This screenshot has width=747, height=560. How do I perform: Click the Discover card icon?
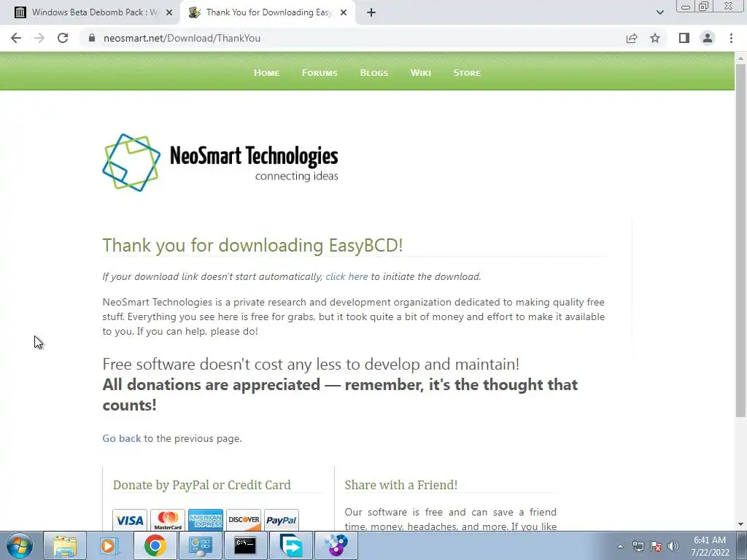tap(244, 520)
